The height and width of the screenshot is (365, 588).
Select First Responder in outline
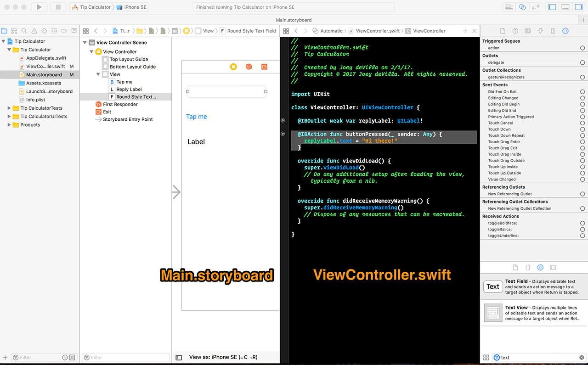[x=120, y=104]
